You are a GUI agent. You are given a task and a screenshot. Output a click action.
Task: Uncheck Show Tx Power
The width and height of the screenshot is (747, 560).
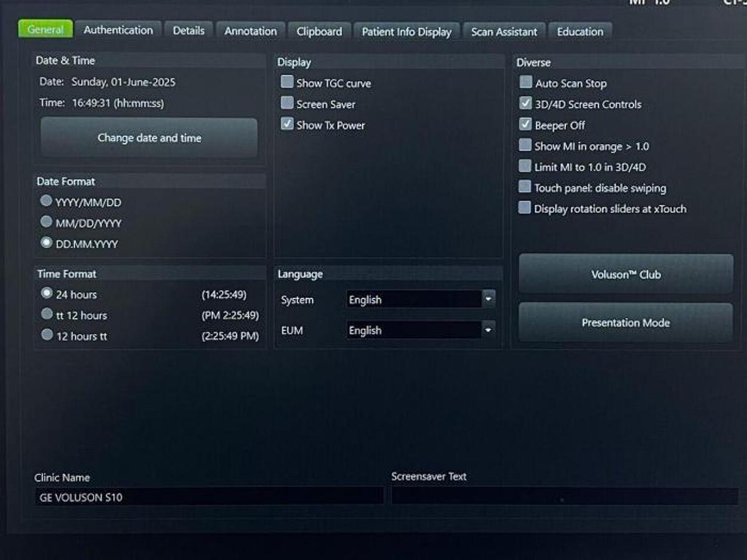click(x=287, y=124)
